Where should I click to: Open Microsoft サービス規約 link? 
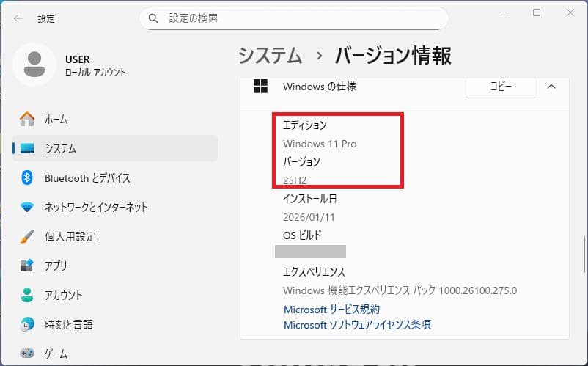331,310
